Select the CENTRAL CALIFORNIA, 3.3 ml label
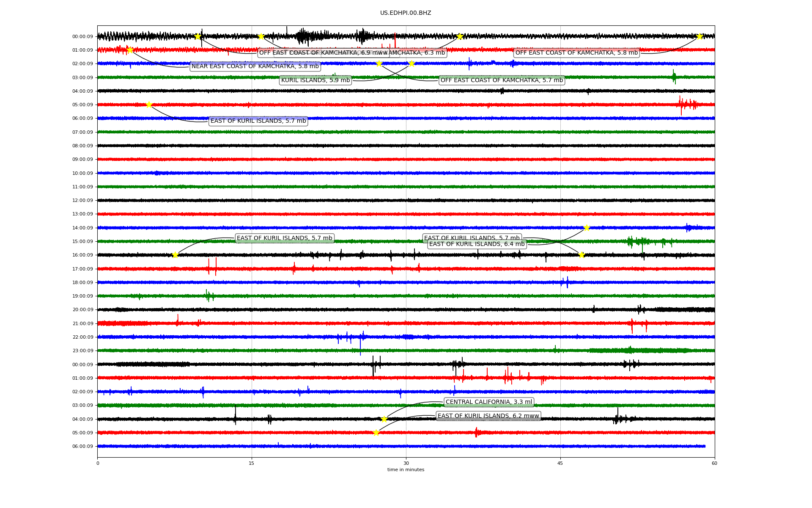This screenshot has height=508, width=812. pyautogui.click(x=489, y=402)
